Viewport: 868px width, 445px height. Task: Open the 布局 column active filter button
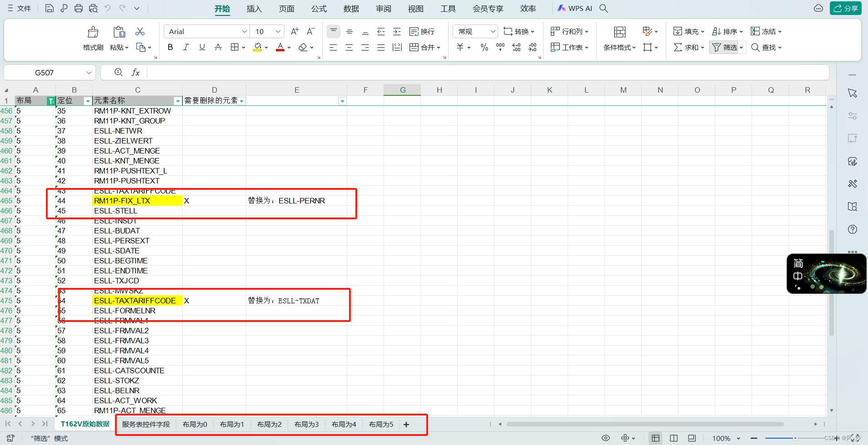51,101
